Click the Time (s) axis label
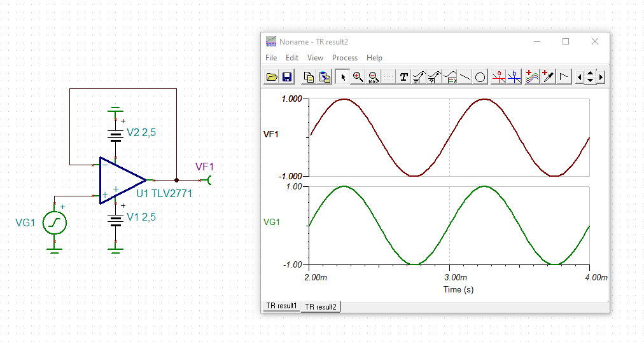 (x=458, y=289)
